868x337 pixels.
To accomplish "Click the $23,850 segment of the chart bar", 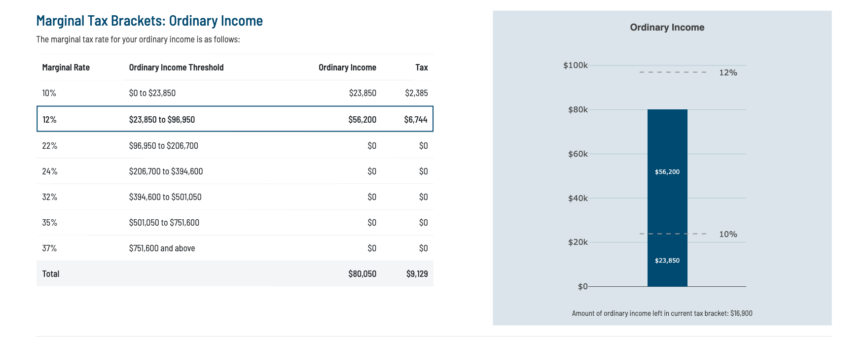I will point(667,261).
